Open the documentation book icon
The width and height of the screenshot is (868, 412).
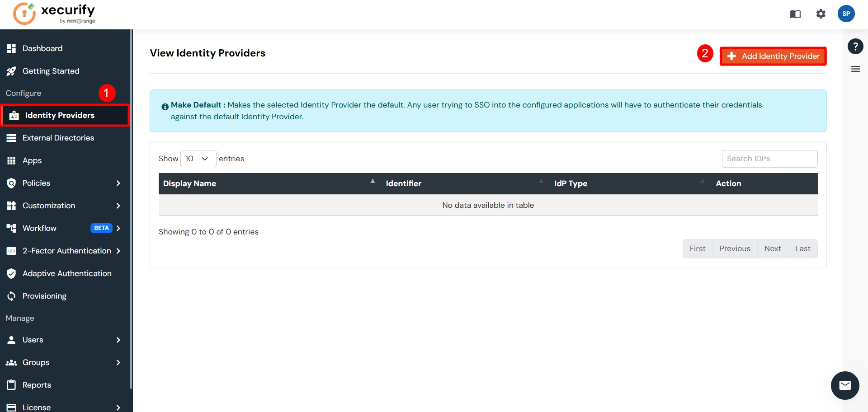click(x=795, y=14)
